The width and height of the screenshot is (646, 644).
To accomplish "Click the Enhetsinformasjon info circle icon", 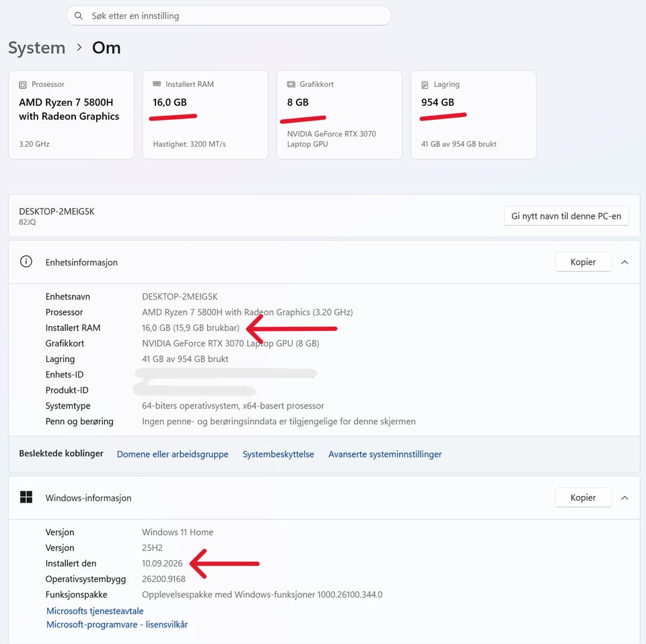I will click(26, 262).
